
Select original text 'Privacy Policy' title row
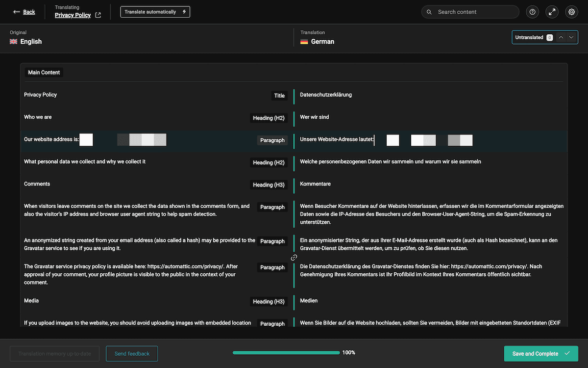coord(41,95)
